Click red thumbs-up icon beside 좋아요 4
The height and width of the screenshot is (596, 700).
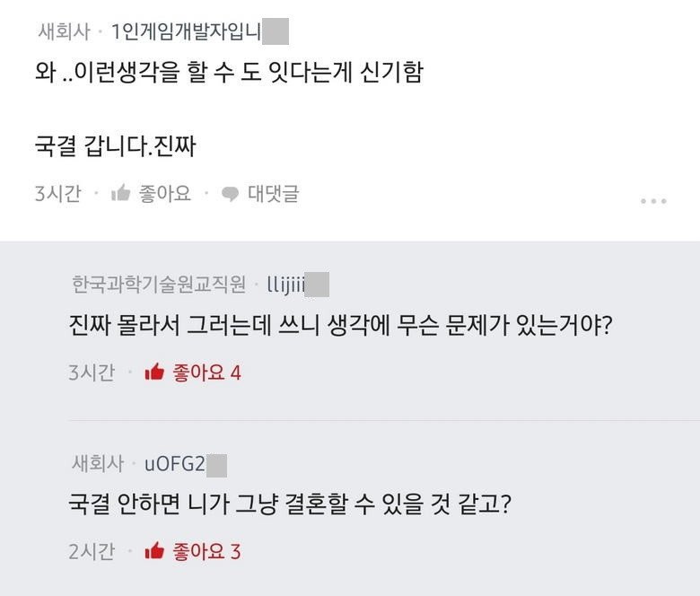(x=154, y=372)
